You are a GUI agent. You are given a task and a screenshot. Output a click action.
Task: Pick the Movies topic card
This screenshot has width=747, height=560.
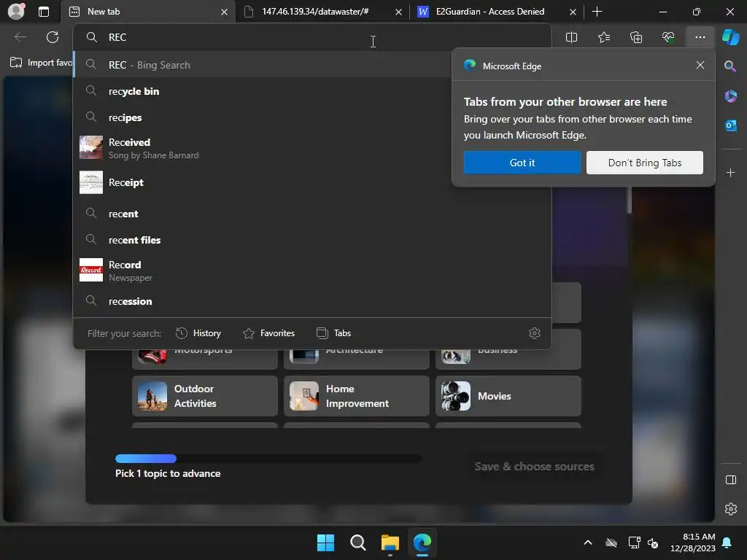(508, 396)
